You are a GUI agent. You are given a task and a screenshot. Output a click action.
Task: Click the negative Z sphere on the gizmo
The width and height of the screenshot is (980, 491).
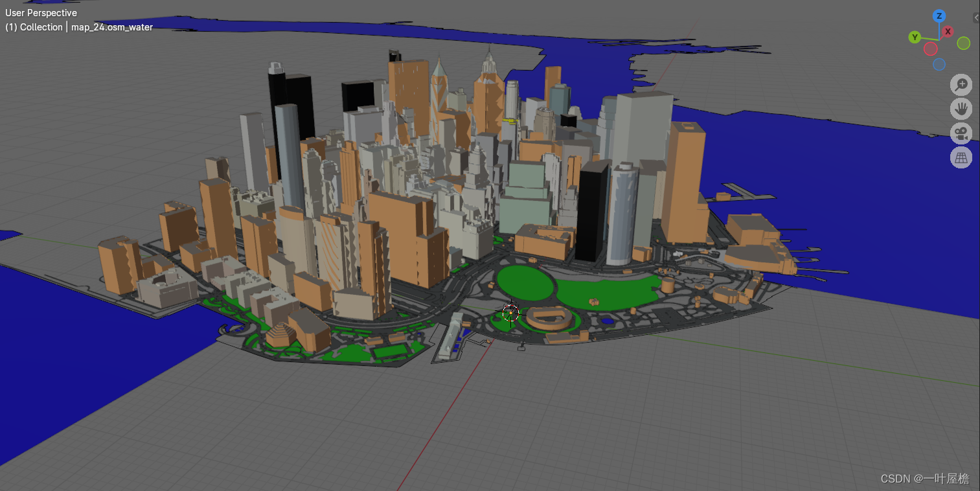tap(939, 64)
